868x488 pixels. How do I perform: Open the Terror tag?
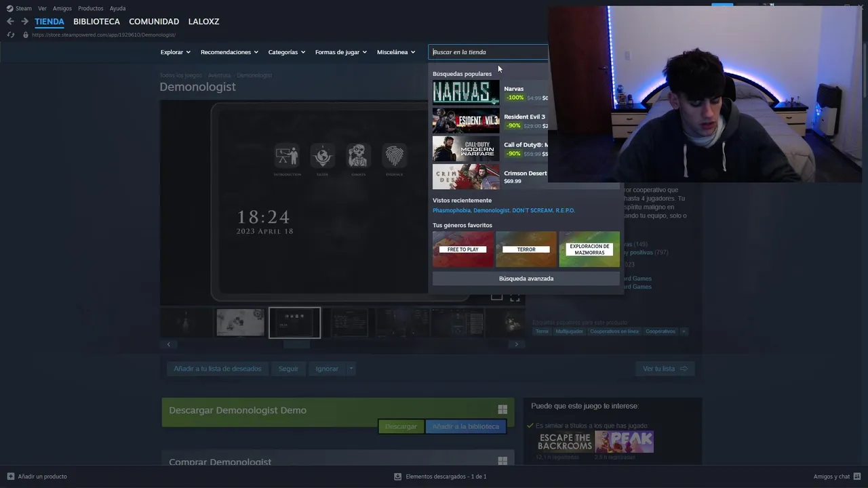tap(542, 331)
